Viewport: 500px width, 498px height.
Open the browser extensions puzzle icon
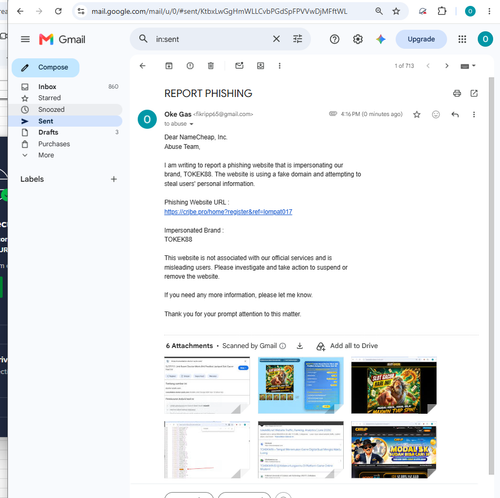442,11
